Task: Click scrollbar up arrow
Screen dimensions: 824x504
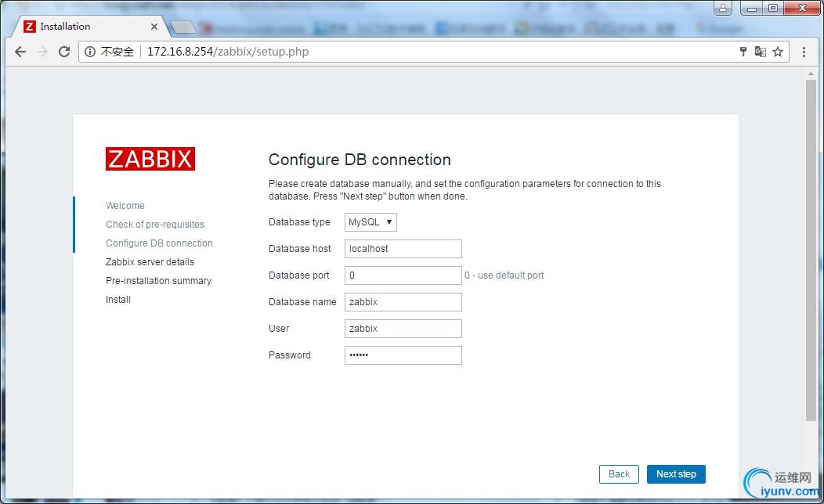Action: coord(811,74)
